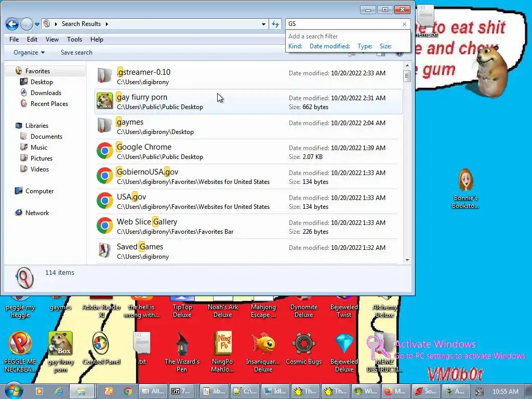
Task: Select the Google Chrome shortcut result icon
Action: tap(104, 151)
